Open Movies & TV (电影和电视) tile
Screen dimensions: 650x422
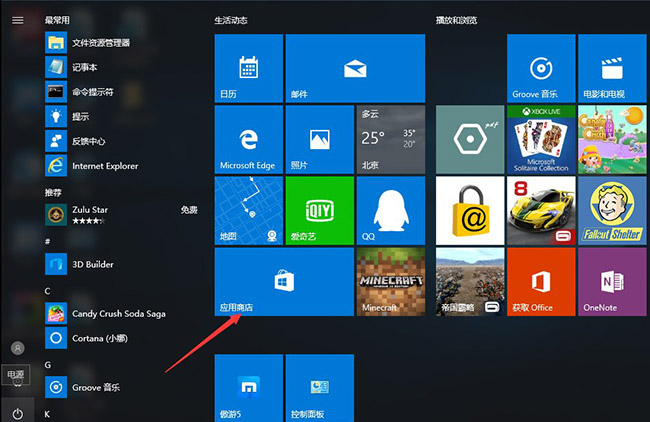612,68
